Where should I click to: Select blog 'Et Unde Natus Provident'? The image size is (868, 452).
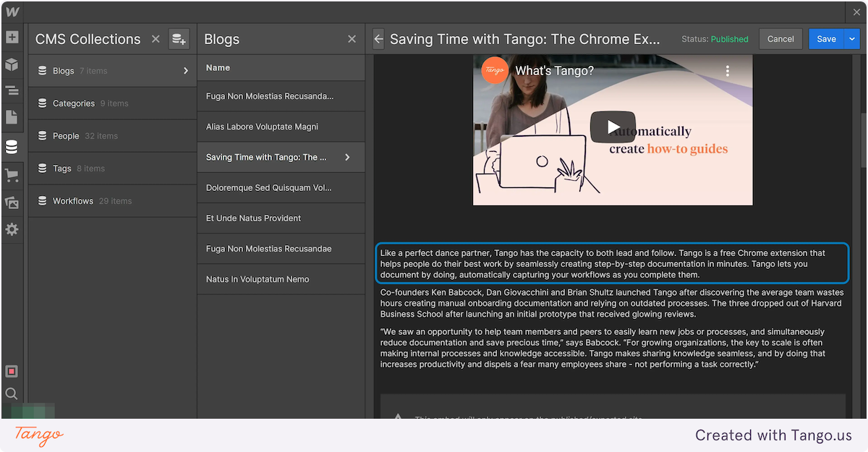click(281, 218)
